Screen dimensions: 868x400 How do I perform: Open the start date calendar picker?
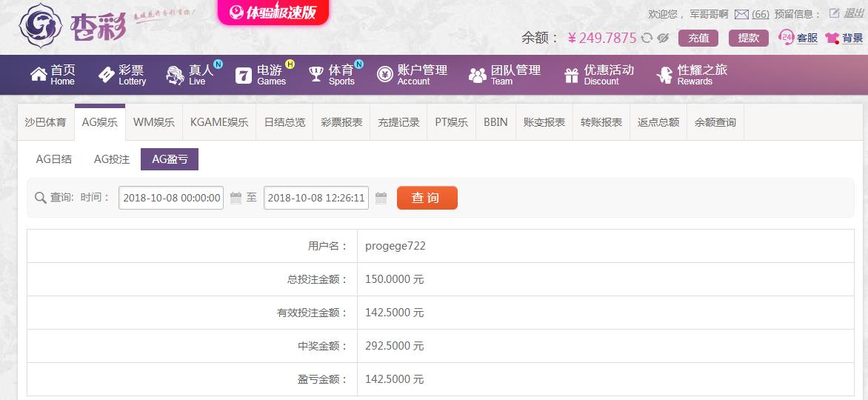[x=236, y=198]
